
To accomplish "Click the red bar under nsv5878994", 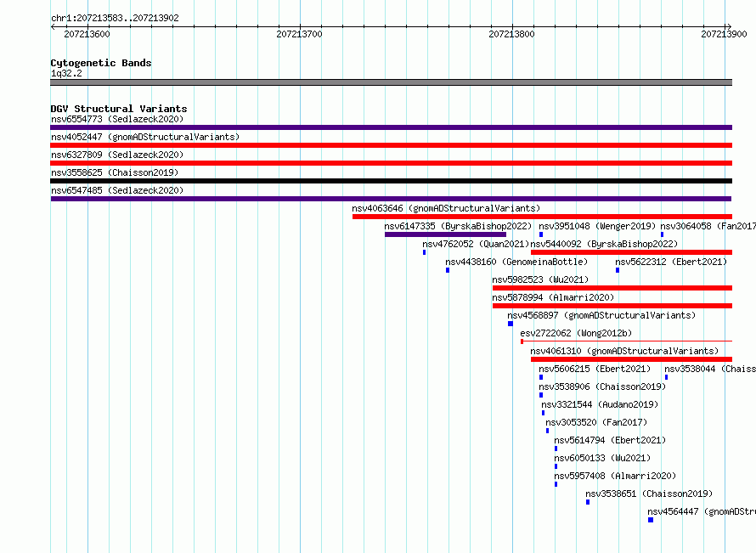I will click(x=612, y=306).
